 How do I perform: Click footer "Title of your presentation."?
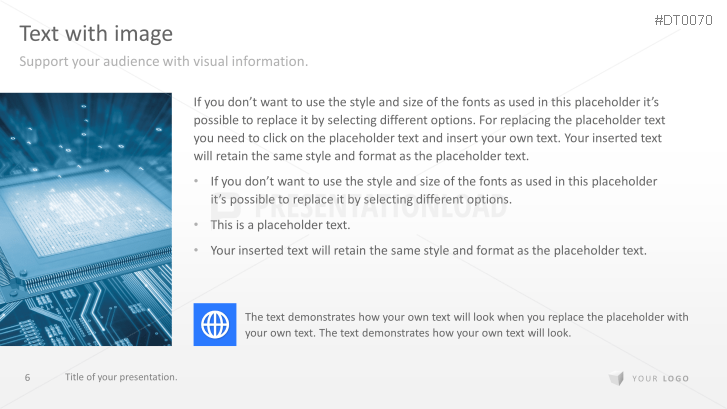coord(121,377)
